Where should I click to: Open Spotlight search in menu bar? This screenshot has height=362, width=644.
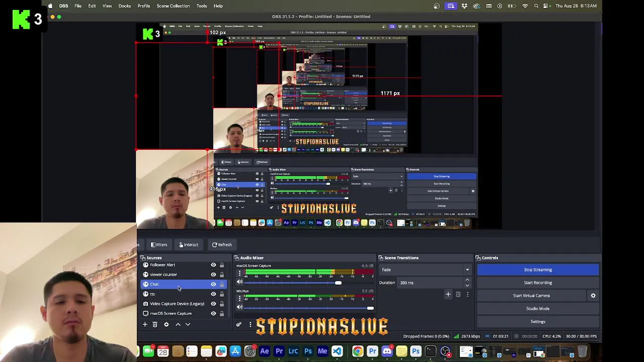pyautogui.click(x=536, y=6)
